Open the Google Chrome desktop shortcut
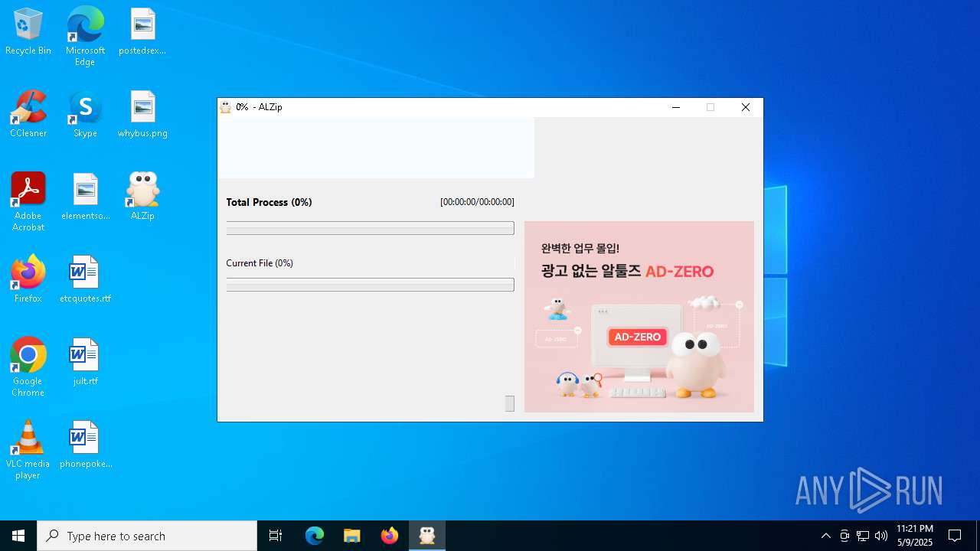This screenshot has width=980, height=551. coord(28,367)
